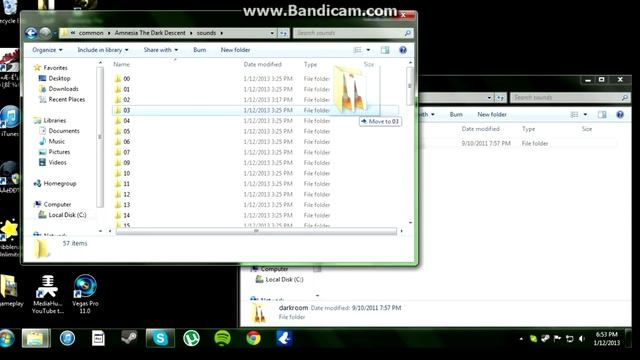Click New folder in front window
Image resolution: width=640 pixels, height=360 pixels.
point(236,50)
